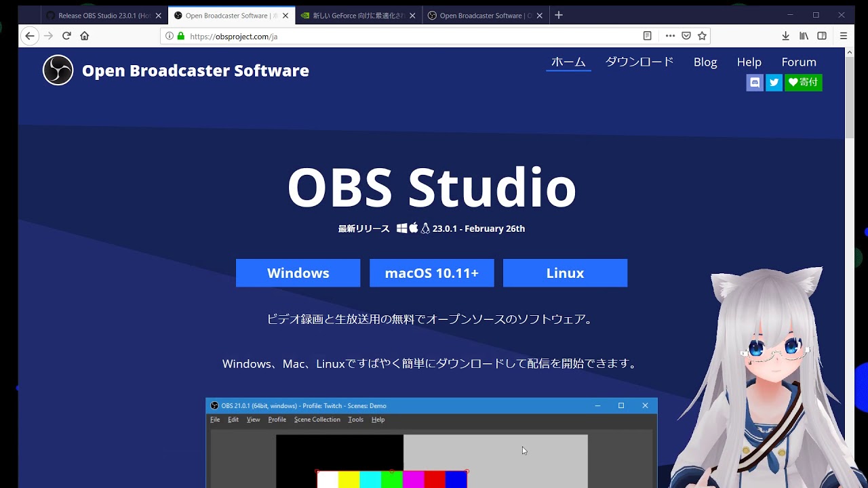This screenshot has height=488, width=868.
Task: Click the green 寄付 donate button
Action: [x=804, y=83]
